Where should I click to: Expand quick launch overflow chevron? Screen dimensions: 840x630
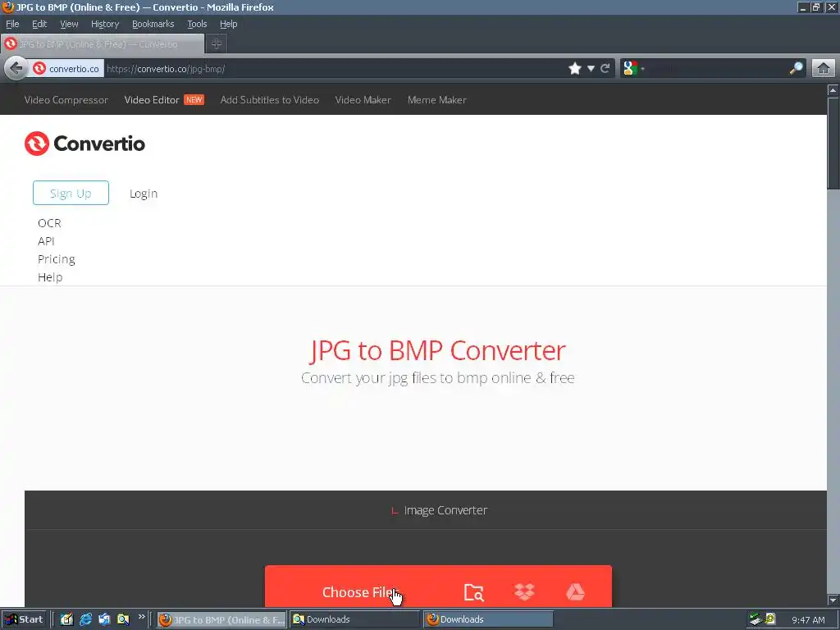click(141, 617)
